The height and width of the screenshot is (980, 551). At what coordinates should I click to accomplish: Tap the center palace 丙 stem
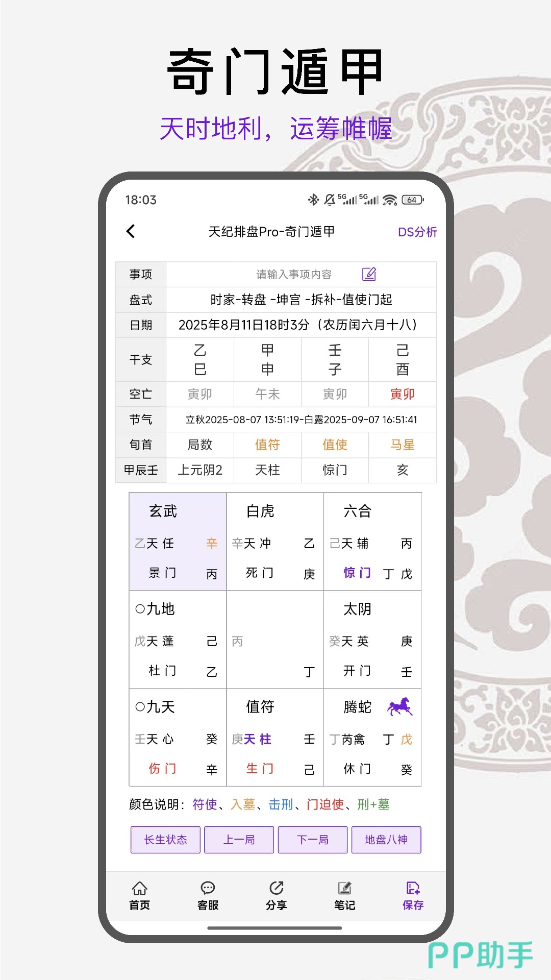[x=237, y=641]
